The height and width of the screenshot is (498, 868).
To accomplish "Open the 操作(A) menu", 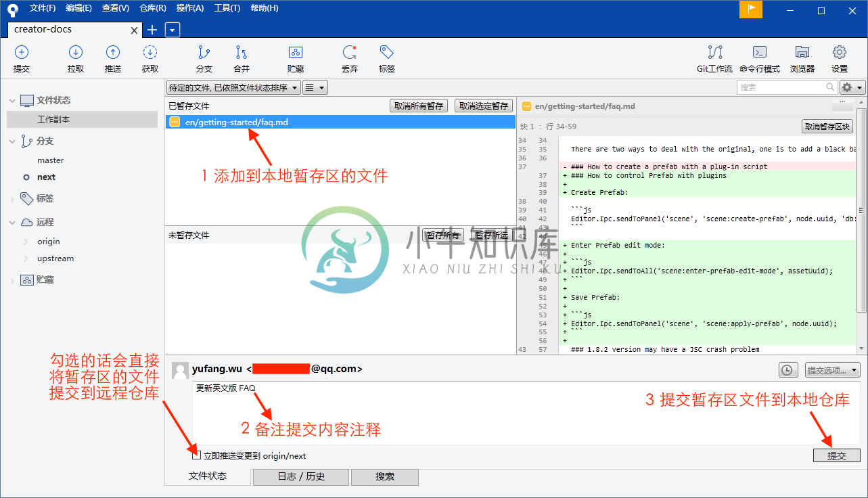I will pos(189,8).
